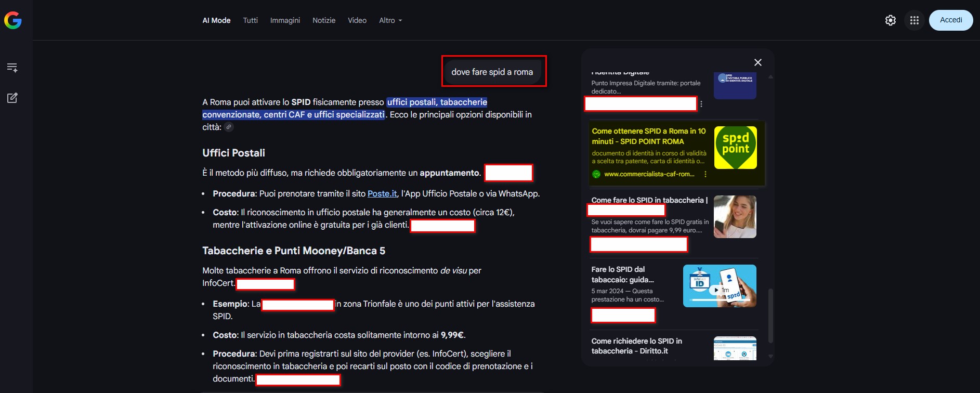The image size is (980, 393).
Task: Click the SPID blue logo thumbnail at the top of the panel
Action: (x=735, y=86)
